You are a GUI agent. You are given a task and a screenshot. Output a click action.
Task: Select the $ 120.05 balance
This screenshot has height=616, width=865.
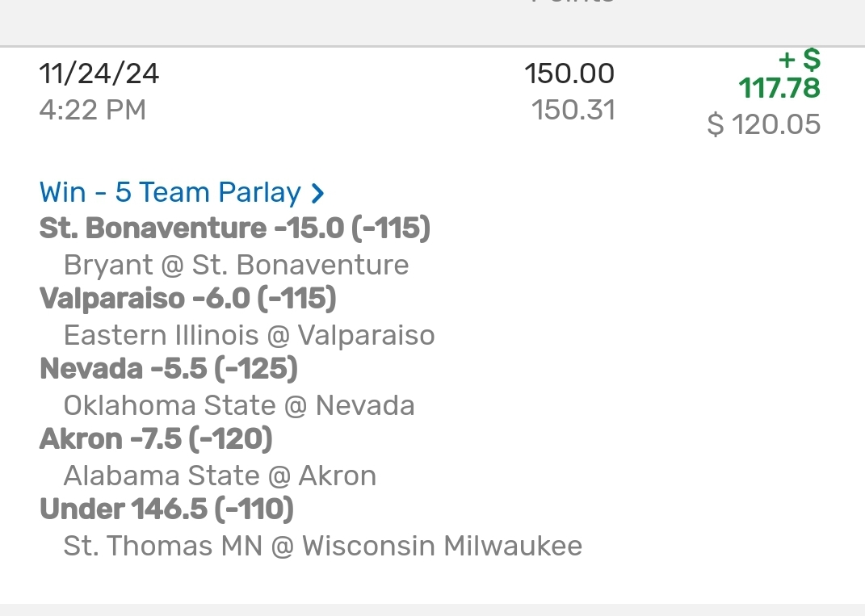coord(764,124)
